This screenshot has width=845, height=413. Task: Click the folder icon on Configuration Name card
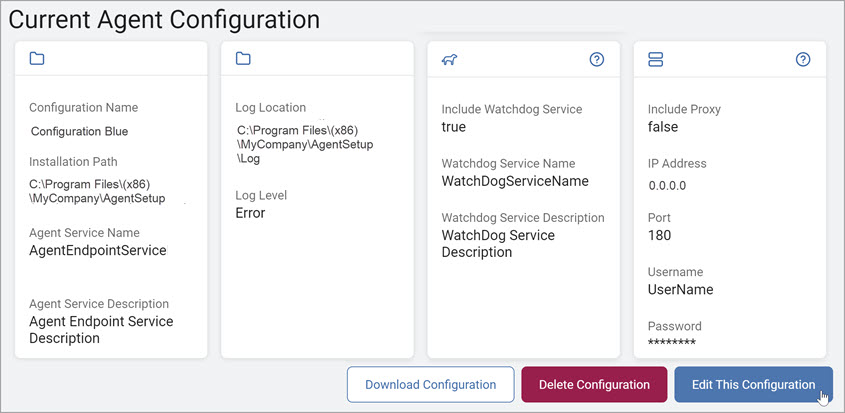[37, 59]
